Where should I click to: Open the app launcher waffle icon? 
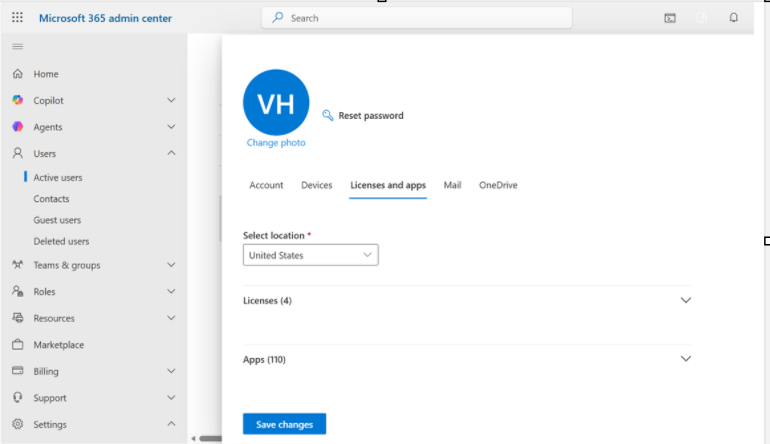coord(17,18)
